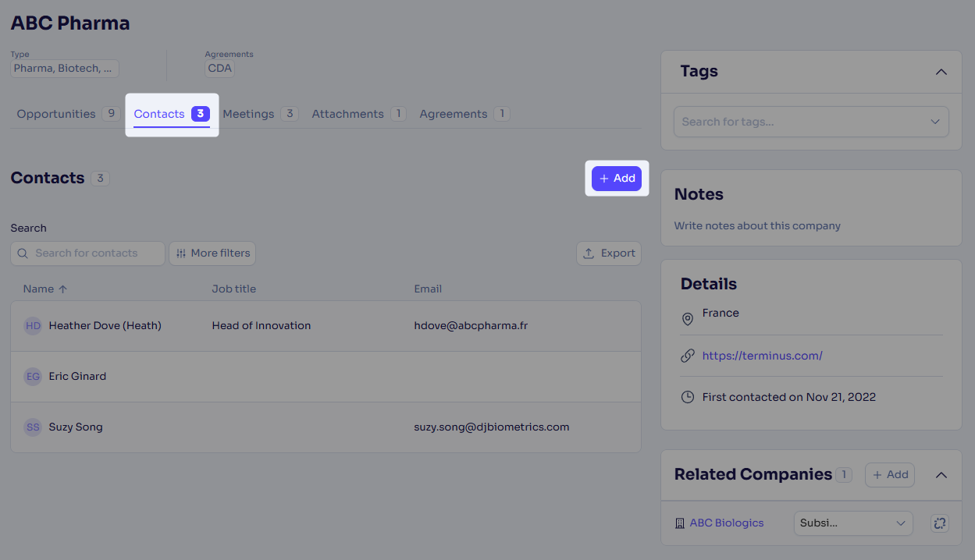Collapse the Related Companies section

(941, 475)
